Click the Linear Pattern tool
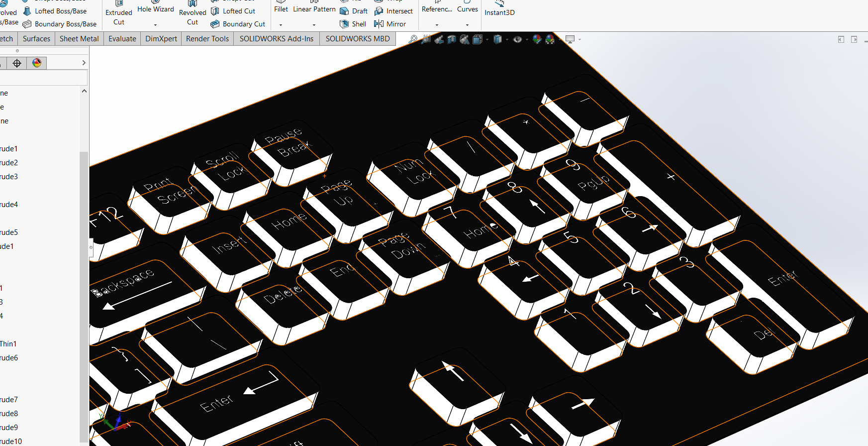868x446 pixels. pyautogui.click(x=314, y=7)
